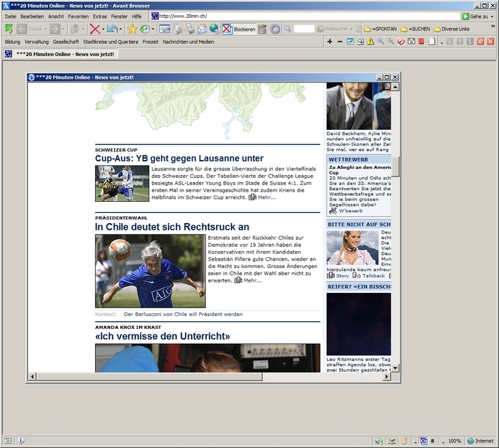Click the gear settings icon in the toolbar
This screenshot has width=499, height=448.
click(275, 29)
